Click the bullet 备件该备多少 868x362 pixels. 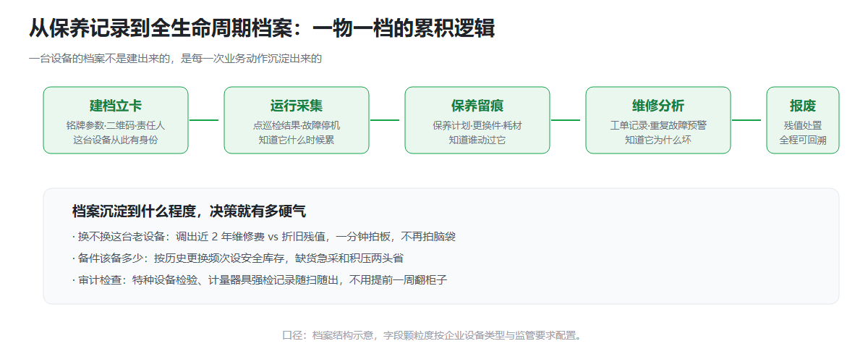pyautogui.click(x=238, y=258)
